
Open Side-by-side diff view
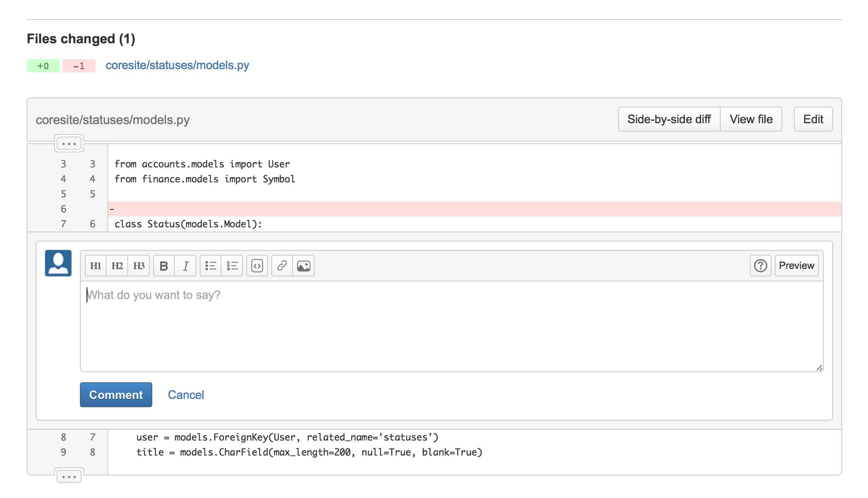point(670,119)
